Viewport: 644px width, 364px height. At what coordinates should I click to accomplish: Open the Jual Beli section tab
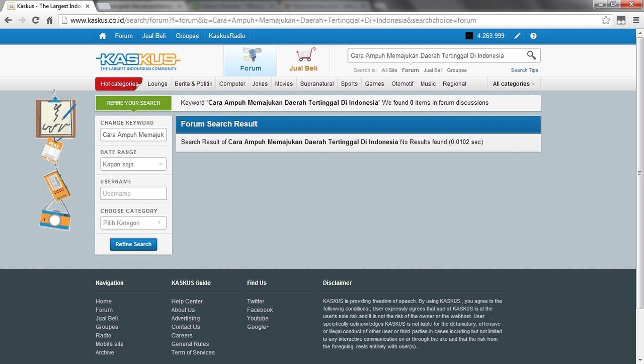point(303,60)
